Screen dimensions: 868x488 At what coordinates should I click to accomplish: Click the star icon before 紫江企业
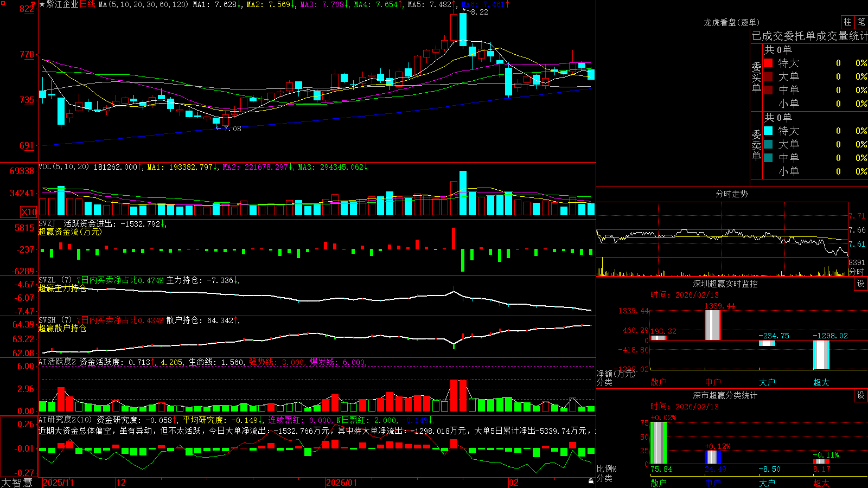coord(42,4)
